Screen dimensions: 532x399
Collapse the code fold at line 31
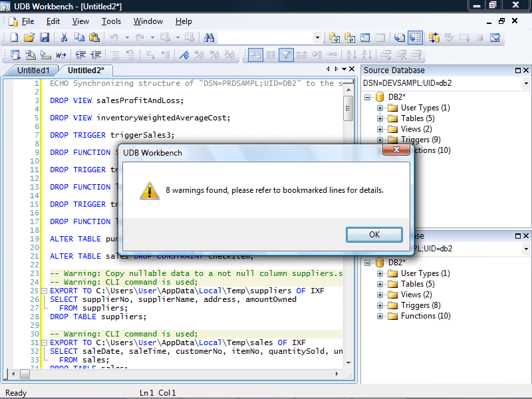point(44,342)
